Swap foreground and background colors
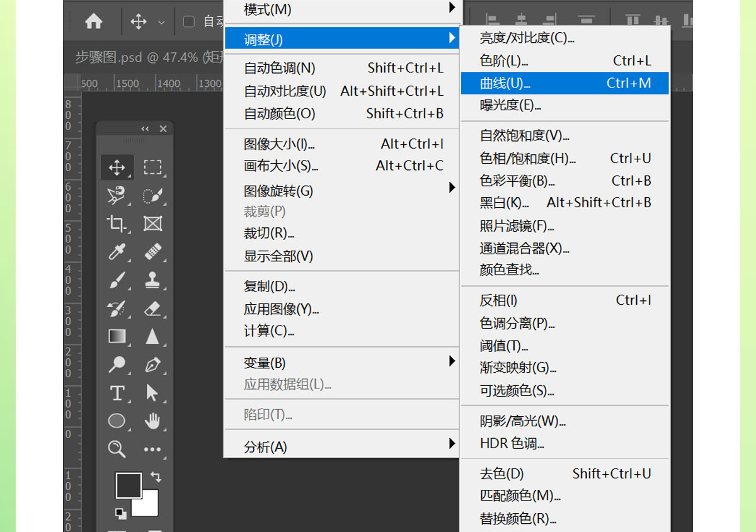This screenshot has width=756, height=532. coord(156,477)
